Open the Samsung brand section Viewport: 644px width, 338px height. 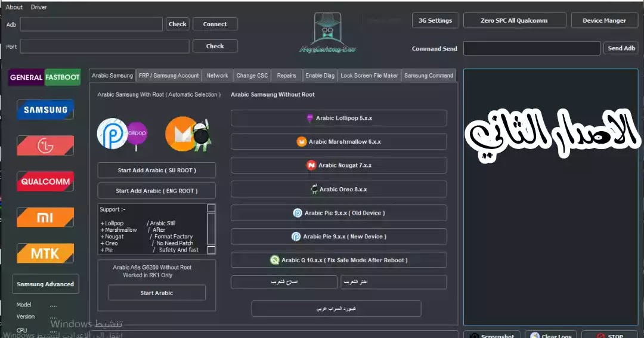(x=45, y=110)
